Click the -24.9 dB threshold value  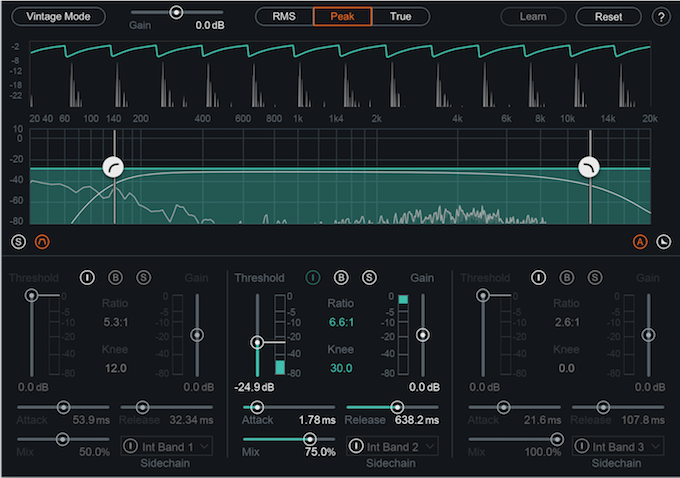click(x=254, y=387)
